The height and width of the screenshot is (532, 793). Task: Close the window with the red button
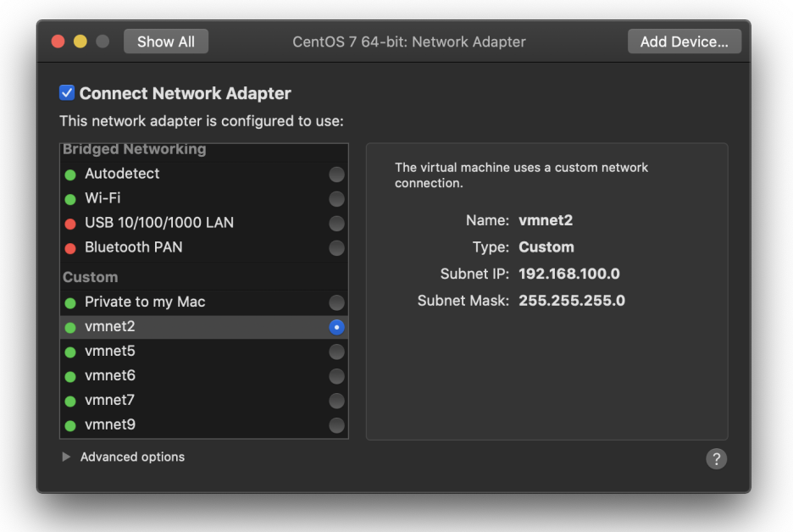(x=58, y=42)
